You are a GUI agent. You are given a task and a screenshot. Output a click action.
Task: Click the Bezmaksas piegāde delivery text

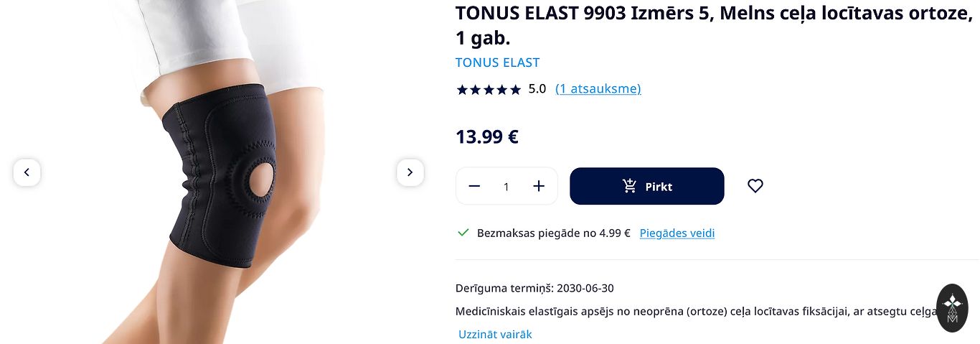tap(553, 233)
